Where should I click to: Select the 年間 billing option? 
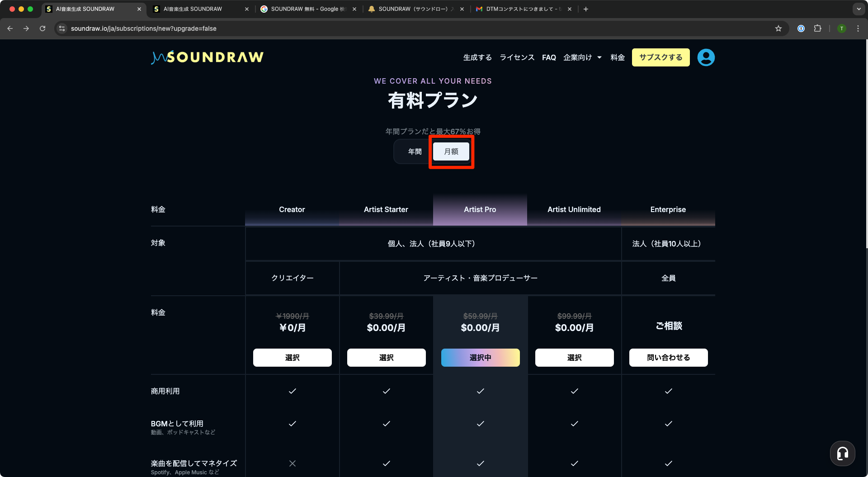point(415,151)
